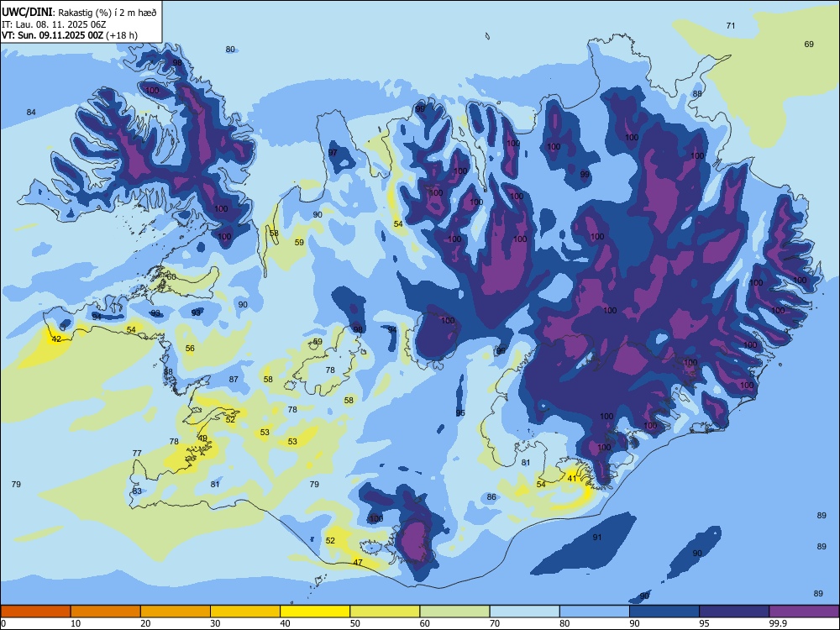
Task: Click the orange 10–20 legend swatch
Action: 106,612
